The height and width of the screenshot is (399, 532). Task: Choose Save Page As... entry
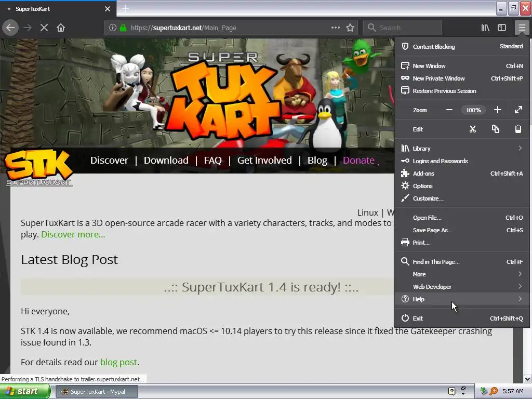[462, 230]
